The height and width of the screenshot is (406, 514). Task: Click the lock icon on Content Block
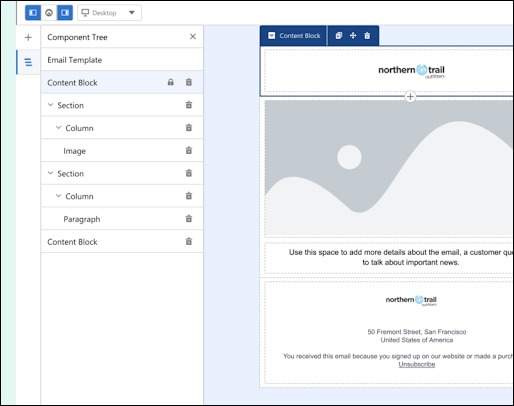pyautogui.click(x=171, y=82)
